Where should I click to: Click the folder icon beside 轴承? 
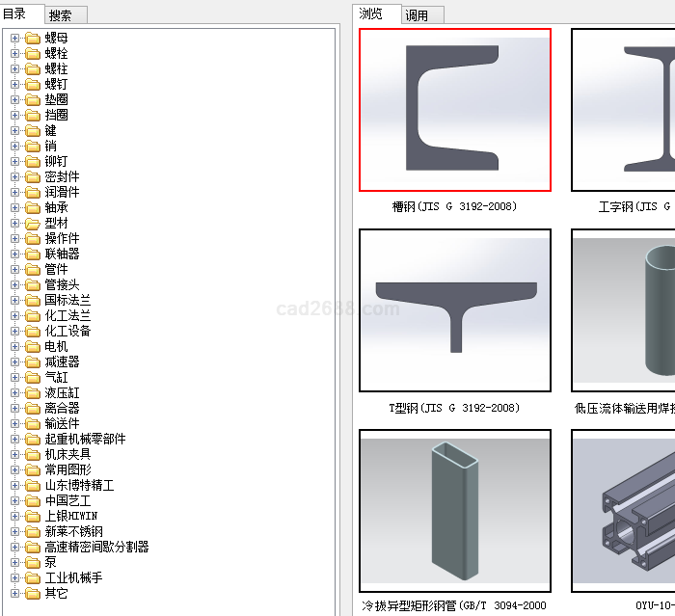32,207
